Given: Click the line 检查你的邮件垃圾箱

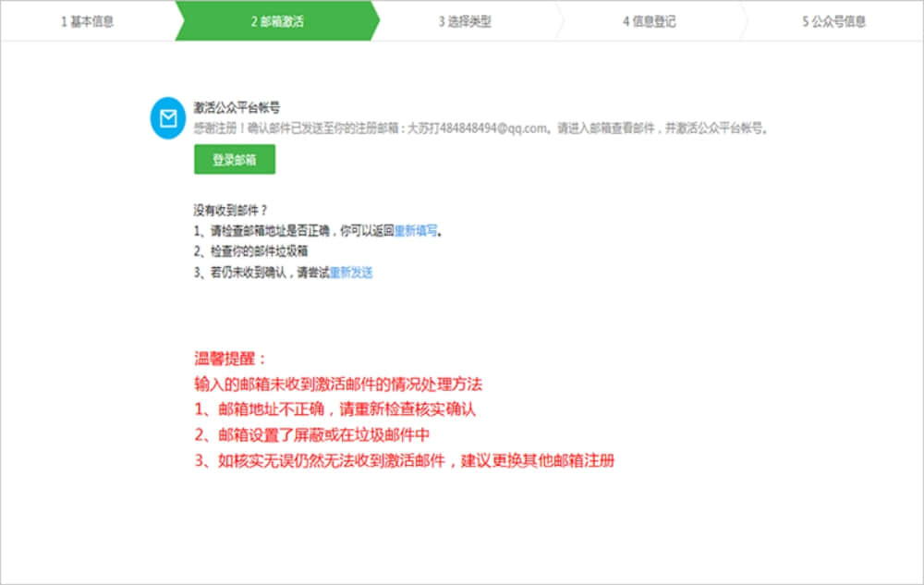Looking at the screenshot, I should pos(249,251).
